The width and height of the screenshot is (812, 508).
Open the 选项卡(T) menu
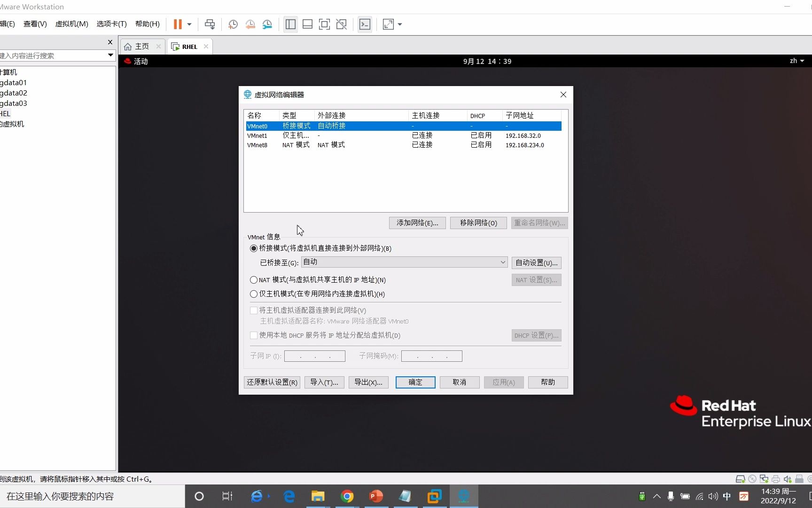[112, 24]
